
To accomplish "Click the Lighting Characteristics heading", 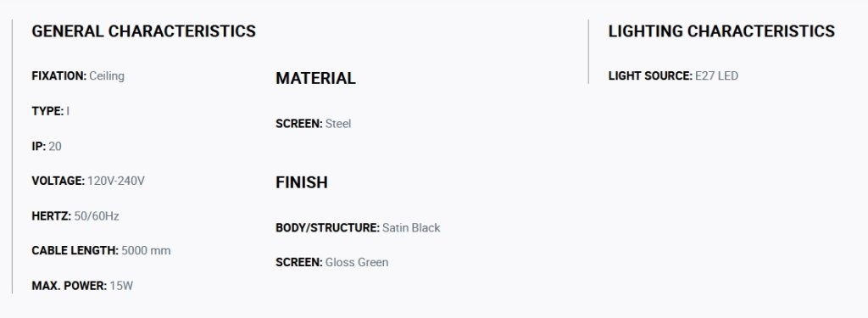I will (x=721, y=31).
